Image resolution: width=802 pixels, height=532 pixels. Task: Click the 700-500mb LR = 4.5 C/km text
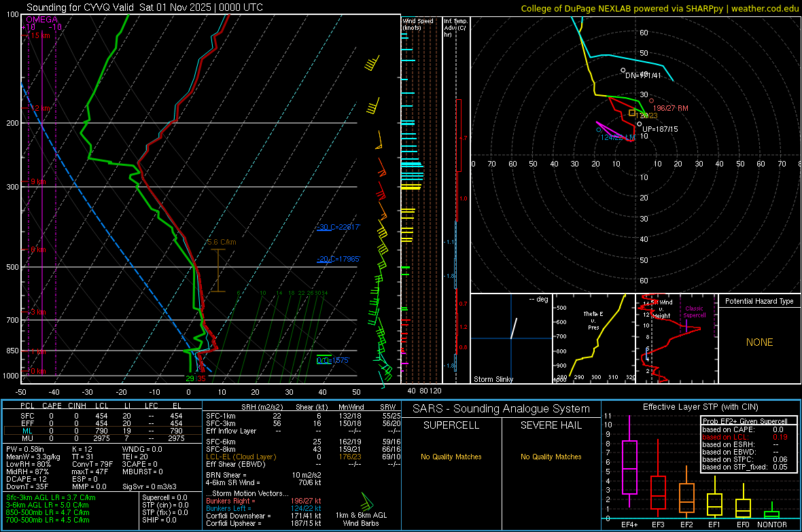48,520
